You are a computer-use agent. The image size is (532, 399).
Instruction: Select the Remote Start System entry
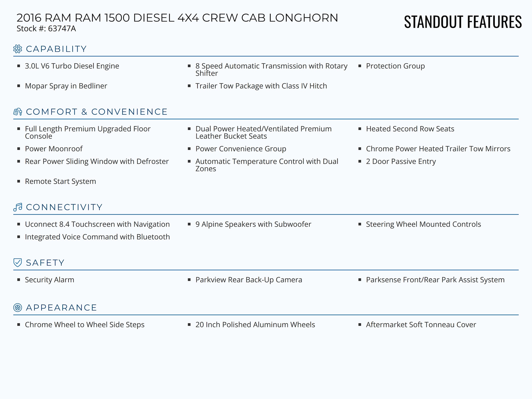point(60,181)
